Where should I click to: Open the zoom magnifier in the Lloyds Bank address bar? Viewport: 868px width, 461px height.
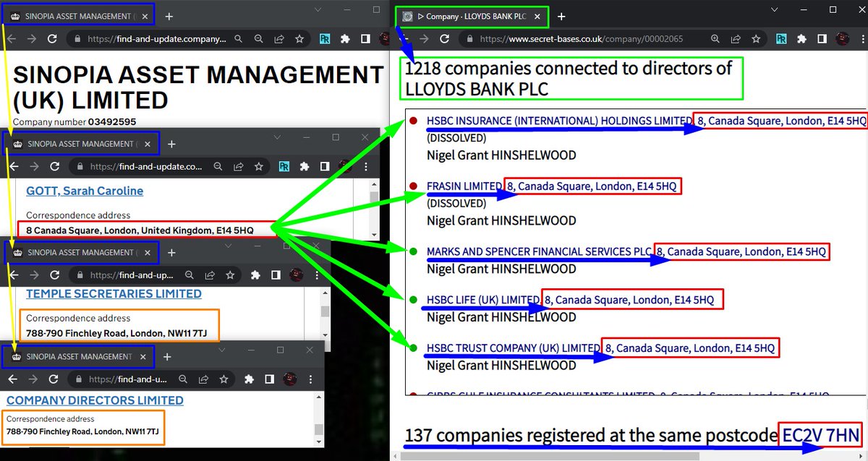pyautogui.click(x=715, y=39)
